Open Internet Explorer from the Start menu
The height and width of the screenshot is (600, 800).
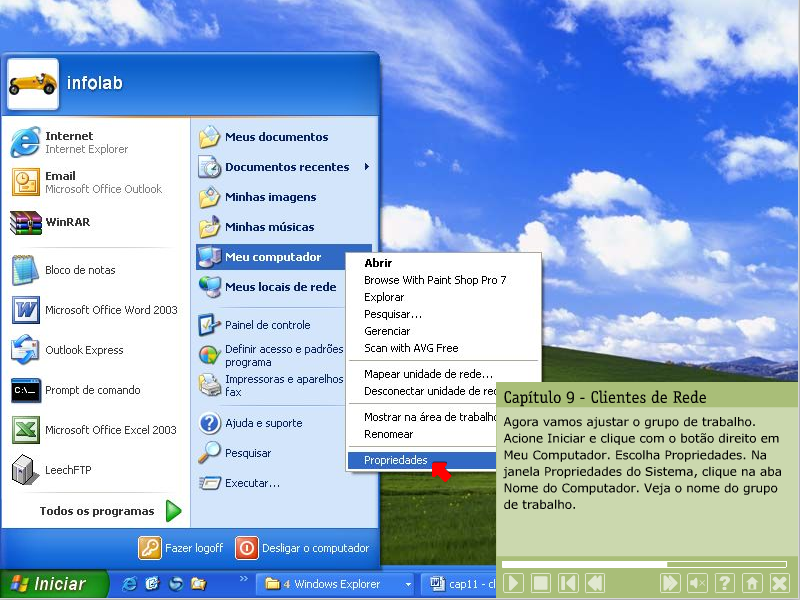(70, 142)
